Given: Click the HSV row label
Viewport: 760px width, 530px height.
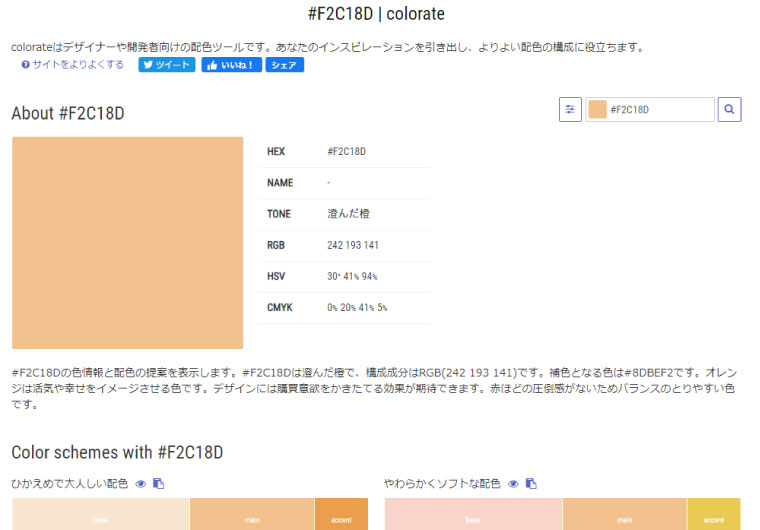Looking at the screenshot, I should click(276, 276).
